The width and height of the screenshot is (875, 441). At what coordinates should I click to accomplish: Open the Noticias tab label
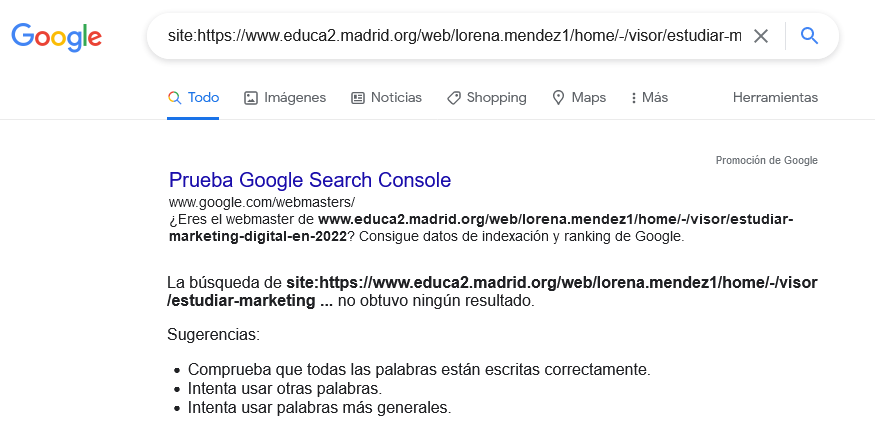[396, 98]
